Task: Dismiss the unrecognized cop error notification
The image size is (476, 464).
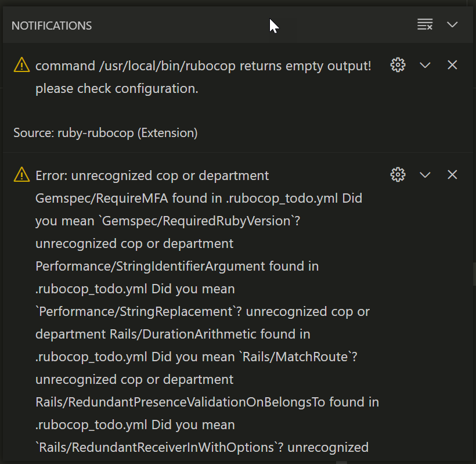Action: pyautogui.click(x=452, y=175)
